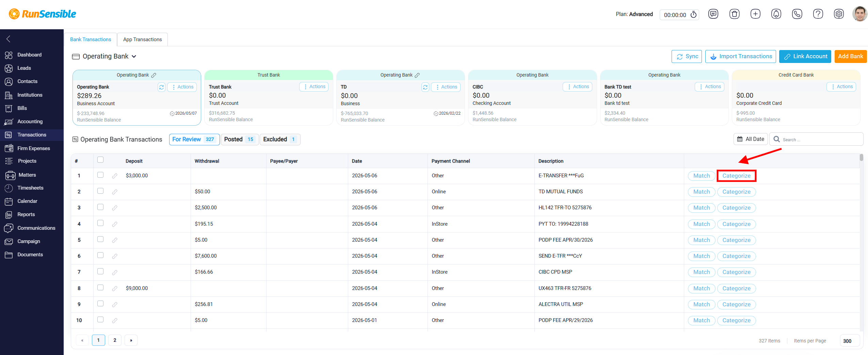Check the box for row 1 E-TRANSFER
Image resolution: width=868 pixels, height=355 pixels.
[x=100, y=175]
